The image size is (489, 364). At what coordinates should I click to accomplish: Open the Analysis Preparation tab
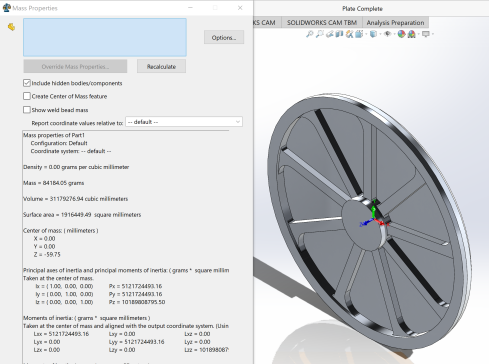coord(395,23)
